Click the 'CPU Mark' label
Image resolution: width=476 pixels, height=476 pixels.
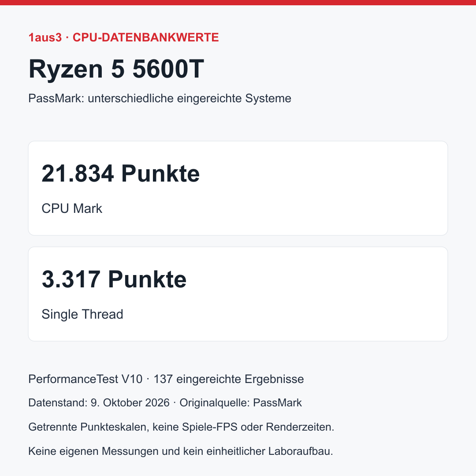72,208
